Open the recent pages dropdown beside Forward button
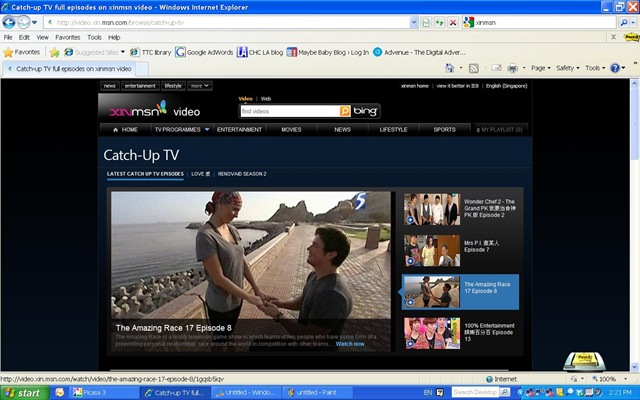This screenshot has height=400, width=640. tap(34, 22)
